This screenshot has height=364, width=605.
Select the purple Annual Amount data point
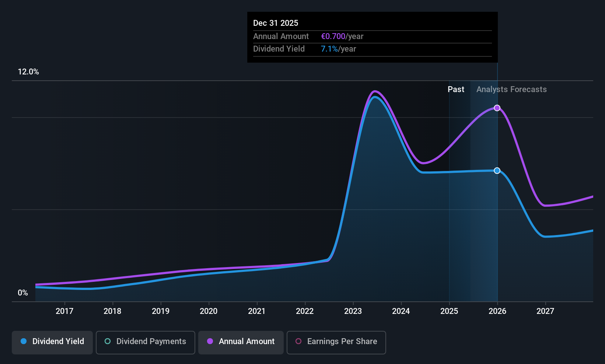coord(497,108)
